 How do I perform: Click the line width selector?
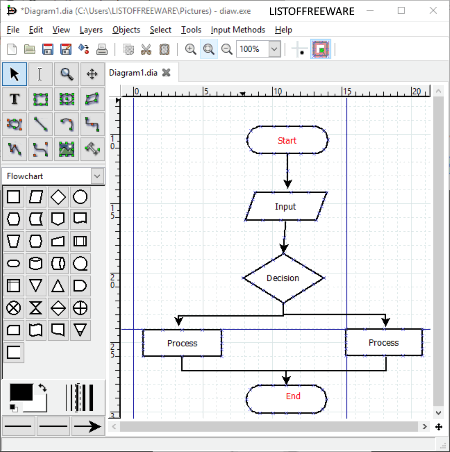click(x=79, y=397)
